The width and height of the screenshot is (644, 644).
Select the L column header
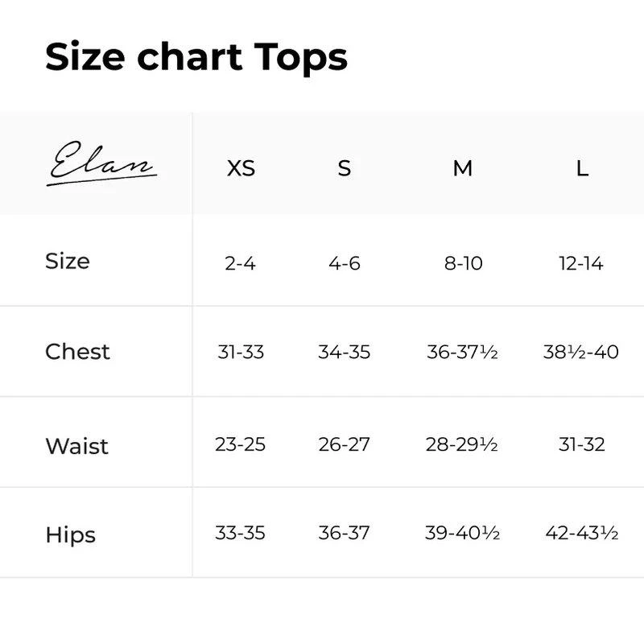pyautogui.click(x=582, y=168)
